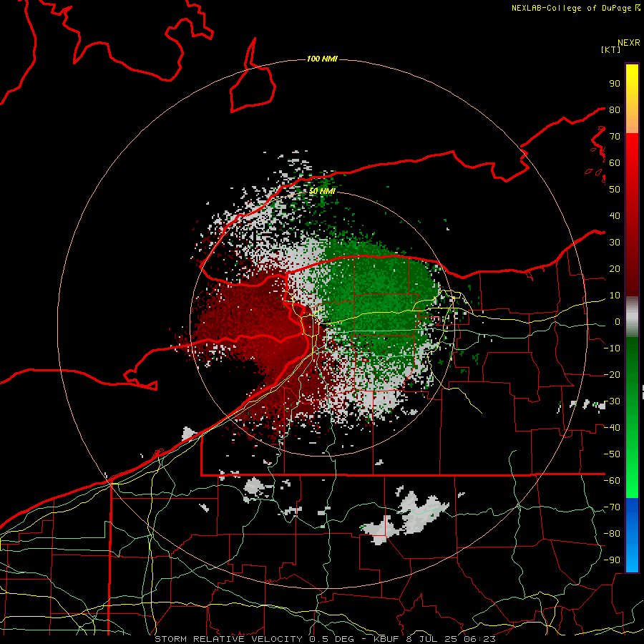Click the gray zero-velocity segment of the color bar

pyautogui.click(x=632, y=317)
